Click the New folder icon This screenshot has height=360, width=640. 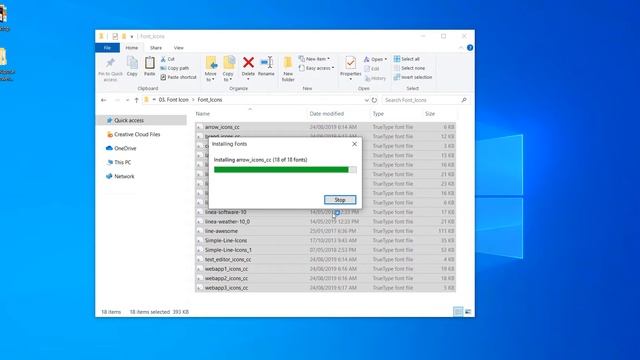288,63
